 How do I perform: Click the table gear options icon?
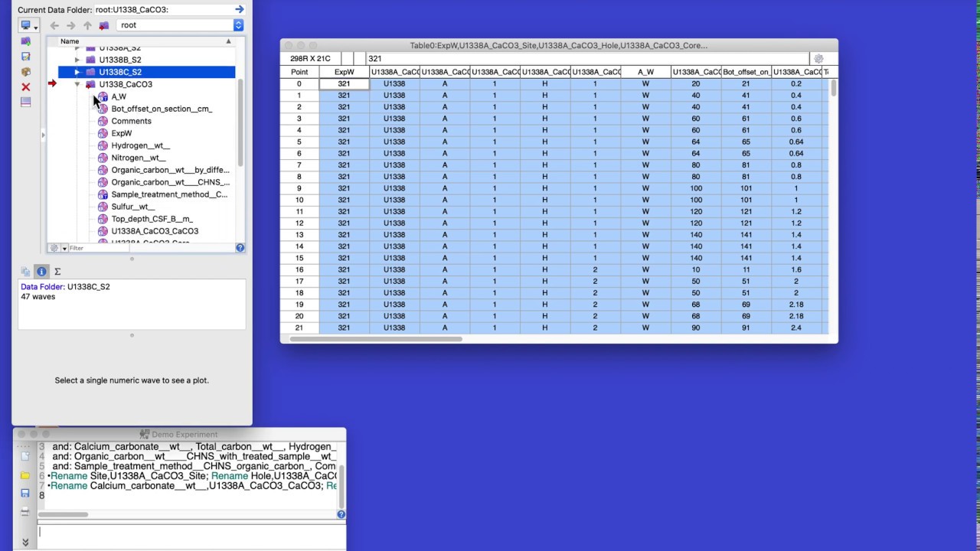[x=818, y=59]
